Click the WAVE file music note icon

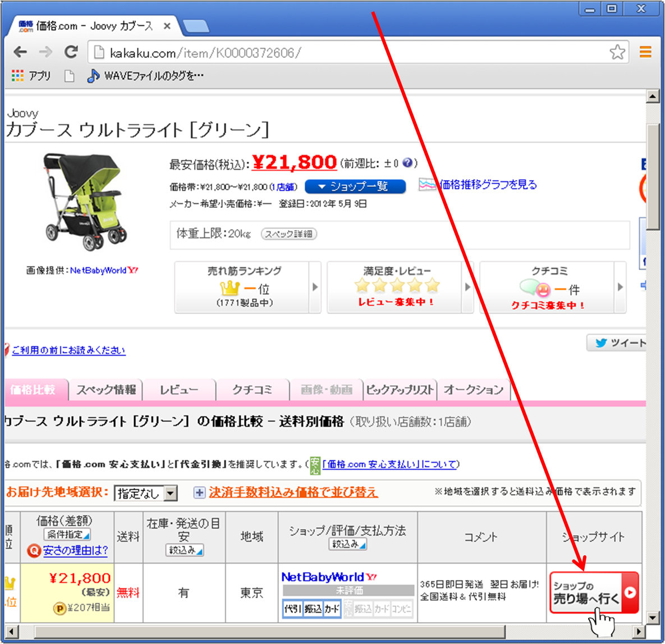(93, 75)
